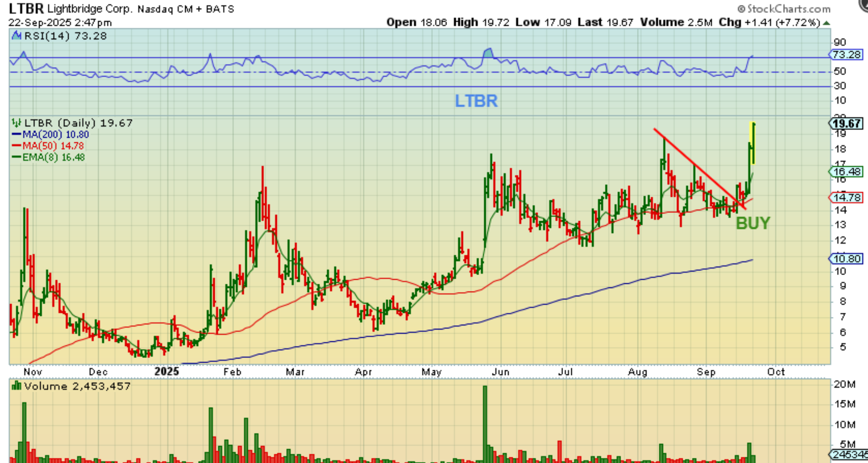Click the 8 level on the price axis
The height and width of the screenshot is (463, 868).
coord(843,301)
